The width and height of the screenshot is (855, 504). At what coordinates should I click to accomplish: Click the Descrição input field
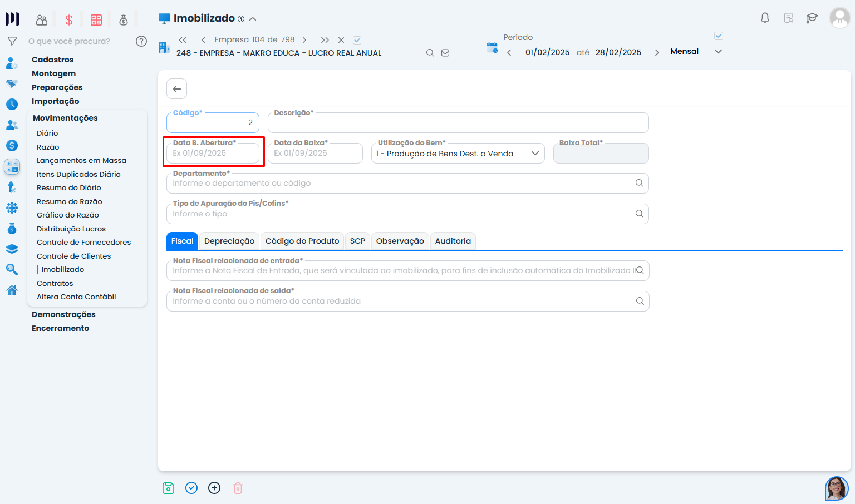tap(458, 123)
